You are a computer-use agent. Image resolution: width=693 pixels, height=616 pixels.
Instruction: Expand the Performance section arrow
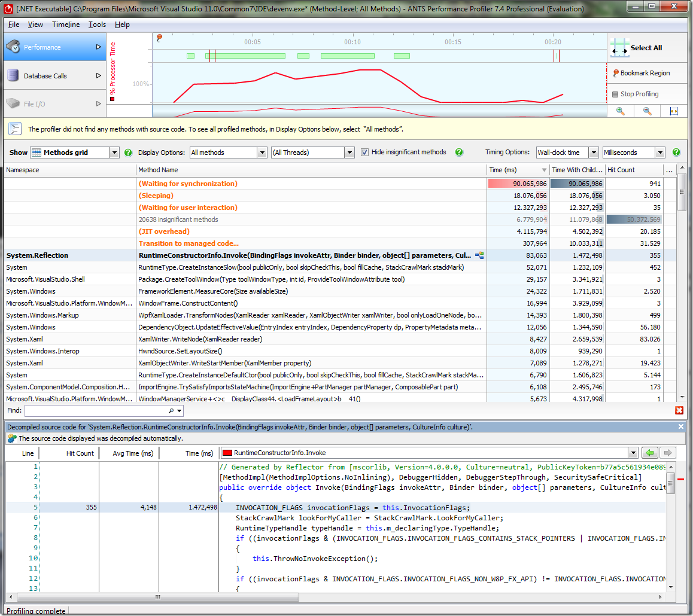[x=98, y=47]
